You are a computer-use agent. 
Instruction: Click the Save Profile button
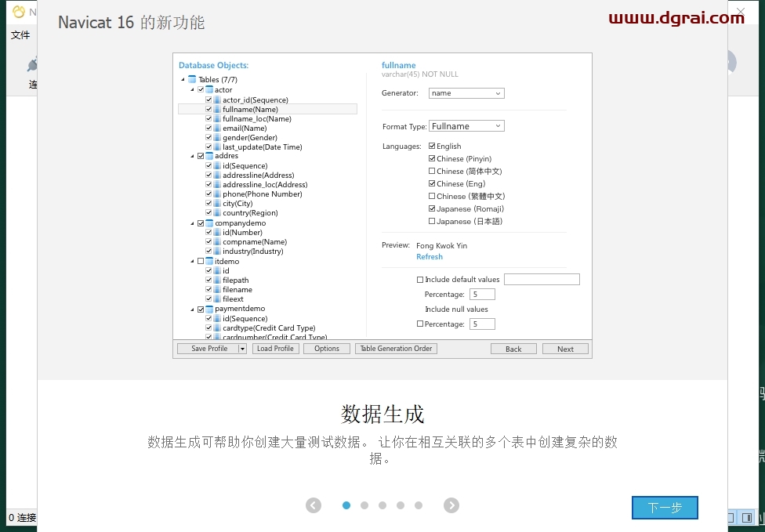point(208,349)
